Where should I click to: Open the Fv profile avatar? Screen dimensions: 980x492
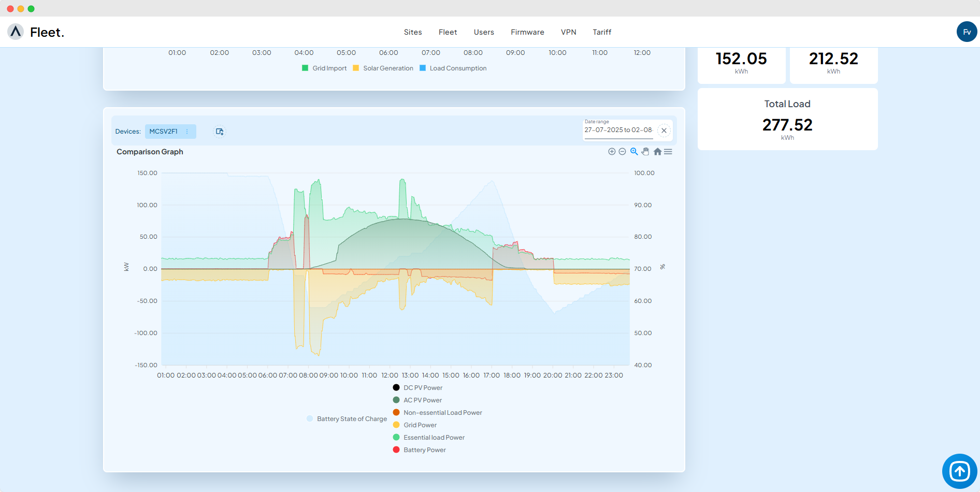[967, 32]
